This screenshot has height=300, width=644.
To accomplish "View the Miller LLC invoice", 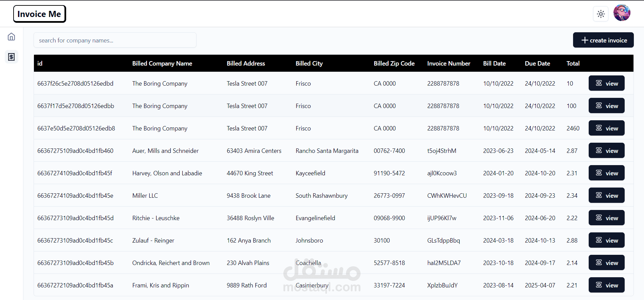I will coord(606,195).
